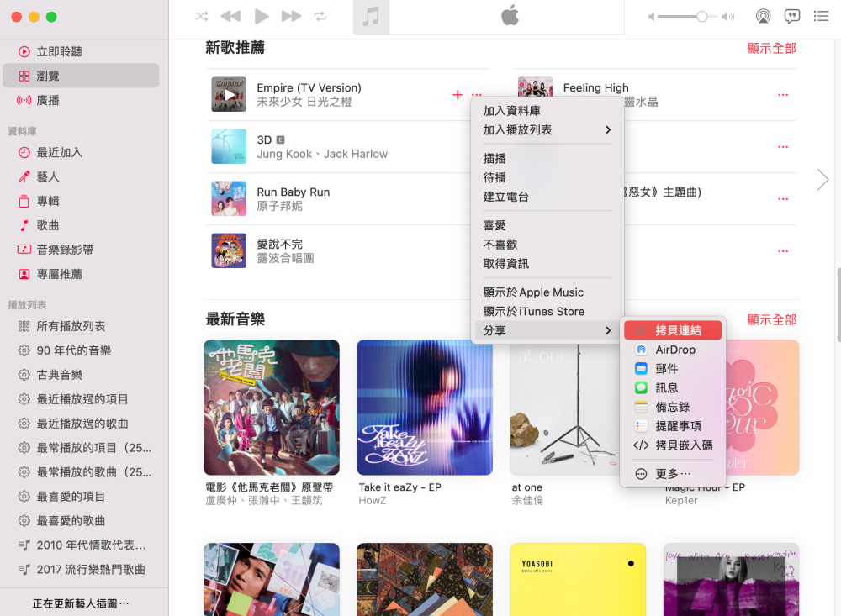The height and width of the screenshot is (616, 841).
Task: Open the Take it eaZy - EP album cover
Action: tap(425, 408)
